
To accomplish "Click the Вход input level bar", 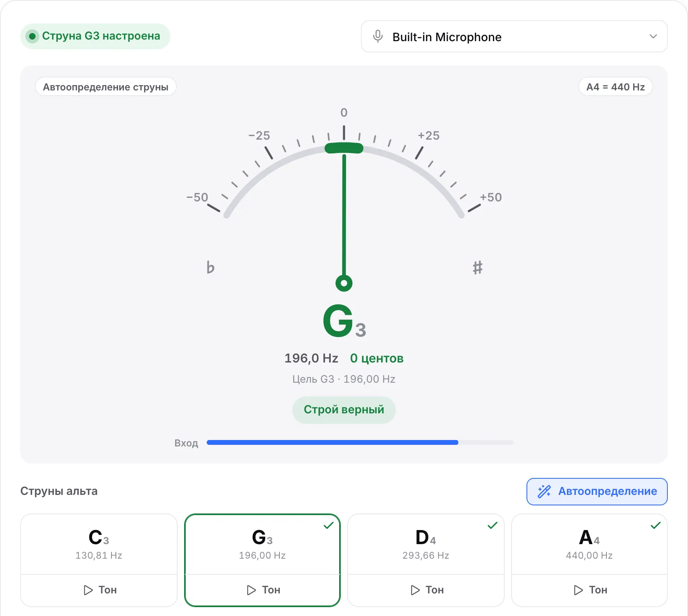I will pyautogui.click(x=360, y=442).
